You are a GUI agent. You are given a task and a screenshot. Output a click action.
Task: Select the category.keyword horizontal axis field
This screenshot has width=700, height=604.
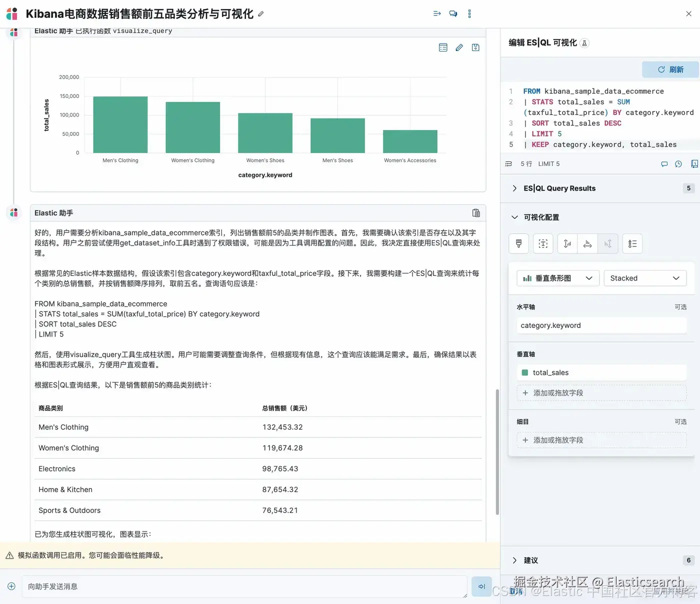pyautogui.click(x=601, y=325)
